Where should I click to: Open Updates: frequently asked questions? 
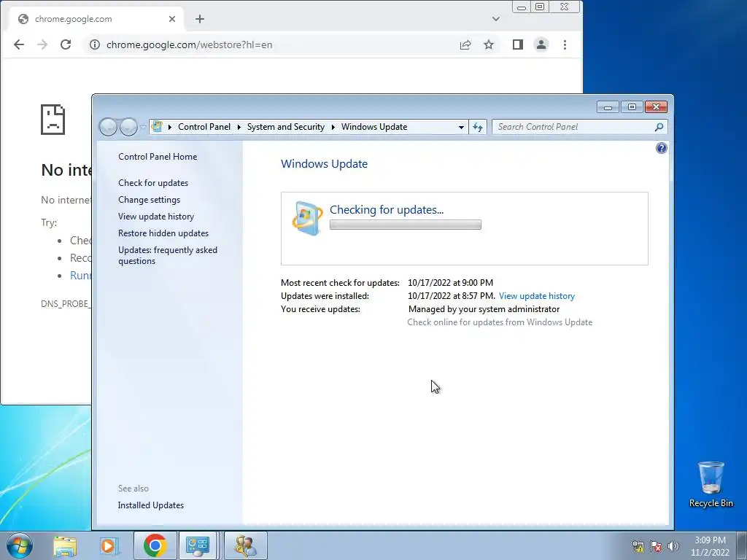point(168,255)
